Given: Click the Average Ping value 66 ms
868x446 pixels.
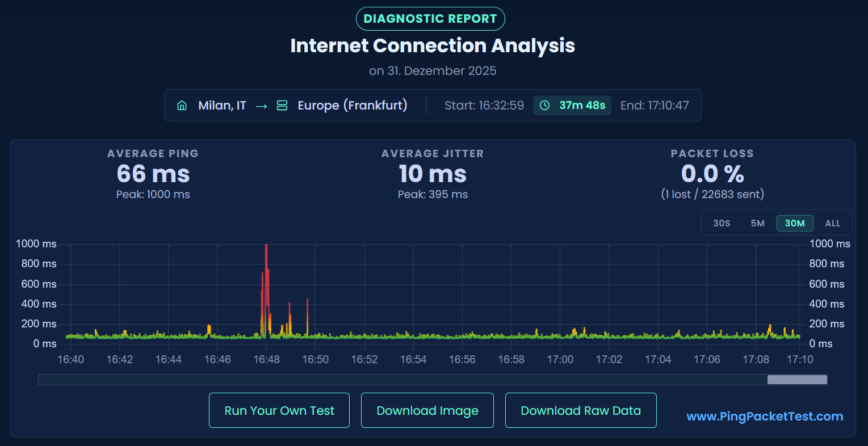Looking at the screenshot, I should point(153,174).
